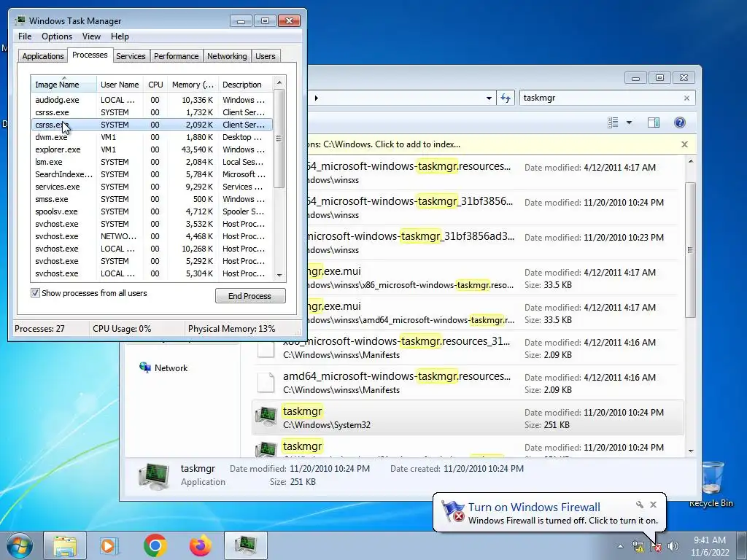The height and width of the screenshot is (560, 747).
Task: Click the refresh button beside address bar
Action: [506, 98]
